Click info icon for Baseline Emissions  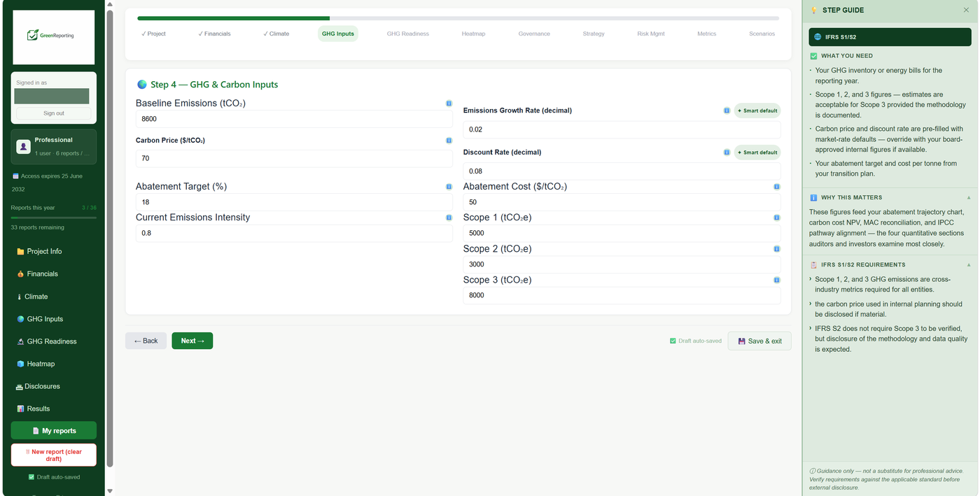coord(449,104)
